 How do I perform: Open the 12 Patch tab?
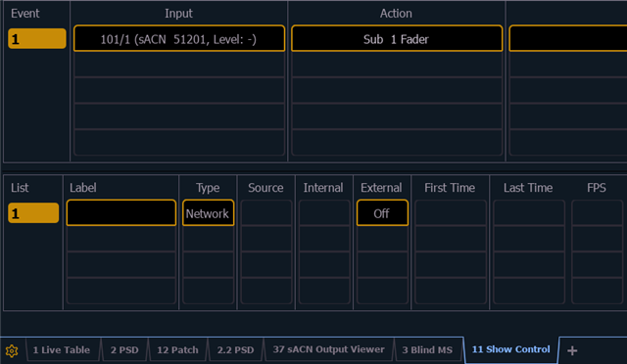tap(177, 350)
